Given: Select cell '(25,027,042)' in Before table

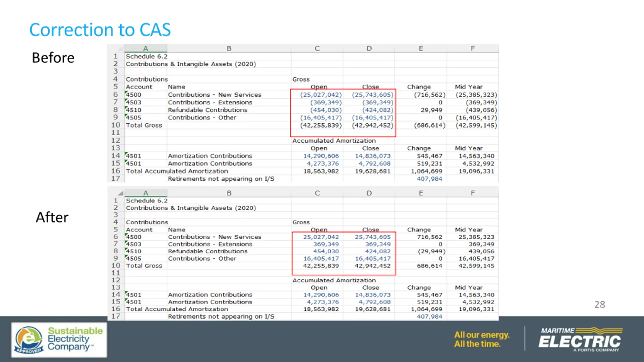Looking at the screenshot, I should tap(321, 95).
